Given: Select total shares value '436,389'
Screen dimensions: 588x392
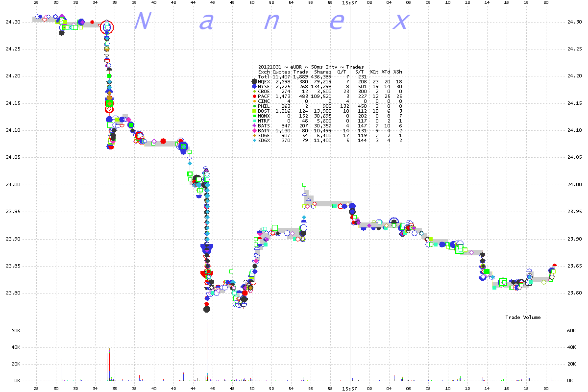Looking at the screenshot, I should (x=321, y=76).
